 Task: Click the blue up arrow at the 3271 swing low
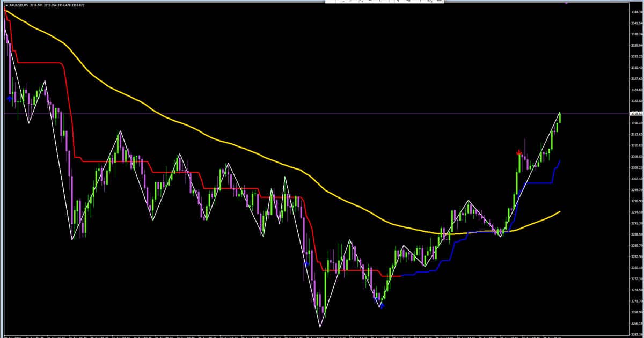[x=382, y=305]
